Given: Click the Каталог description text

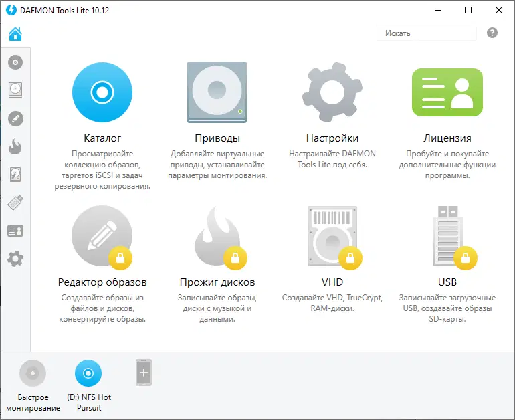Looking at the screenshot, I should tap(102, 170).
